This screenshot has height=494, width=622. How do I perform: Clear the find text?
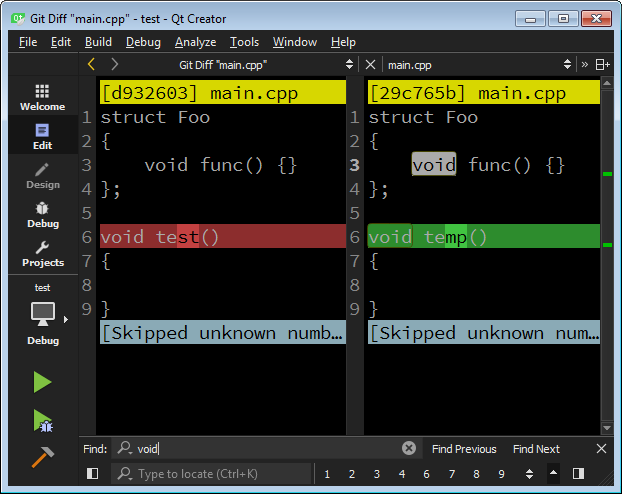tap(409, 448)
